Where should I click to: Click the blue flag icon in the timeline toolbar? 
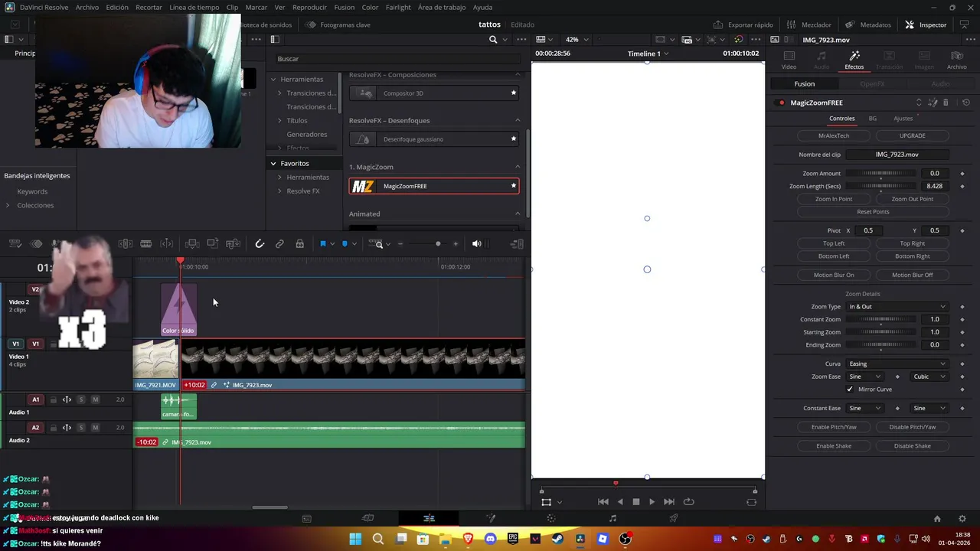coord(322,244)
